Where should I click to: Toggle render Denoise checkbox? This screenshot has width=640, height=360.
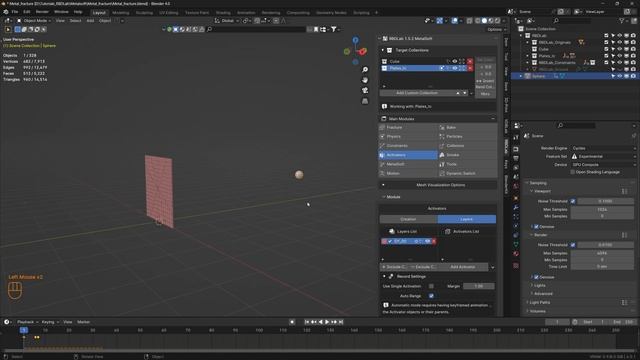[536, 277]
